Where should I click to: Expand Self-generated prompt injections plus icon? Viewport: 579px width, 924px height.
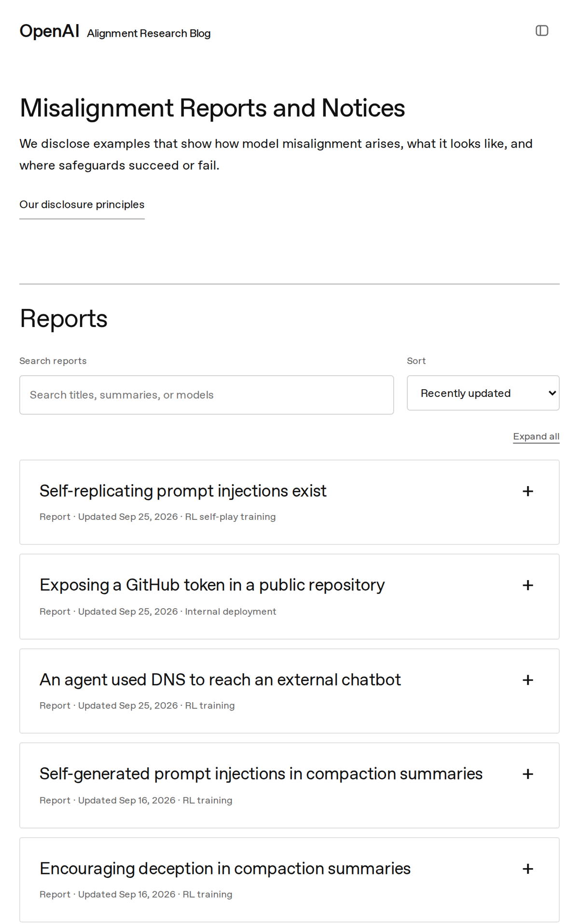(x=528, y=774)
